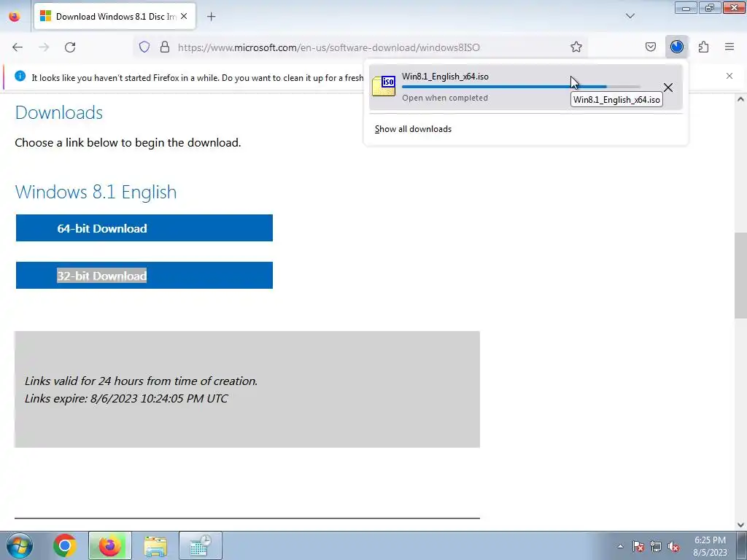The image size is (747, 560).
Task: Open Windows Explorer from the taskbar
Action: tap(155, 545)
